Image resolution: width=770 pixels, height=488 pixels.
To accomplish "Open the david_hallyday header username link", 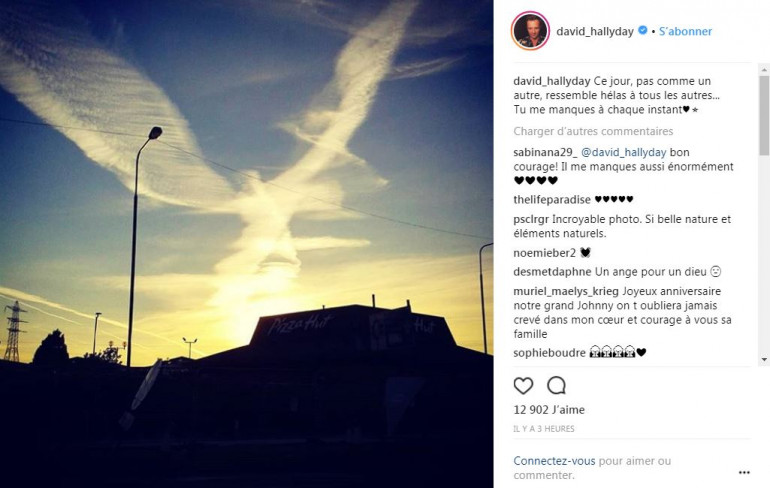I will point(595,31).
